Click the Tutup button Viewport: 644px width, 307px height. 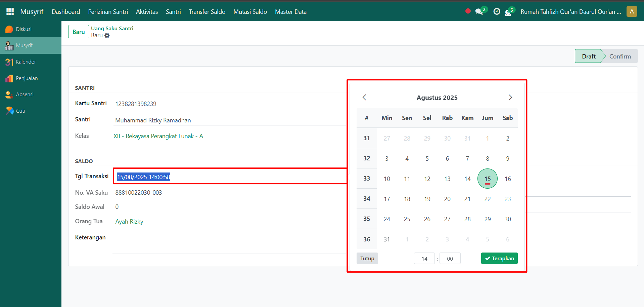tap(367, 258)
